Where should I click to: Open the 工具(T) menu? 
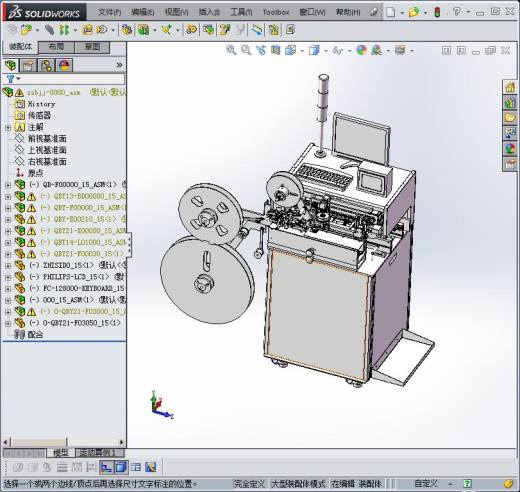point(241,12)
